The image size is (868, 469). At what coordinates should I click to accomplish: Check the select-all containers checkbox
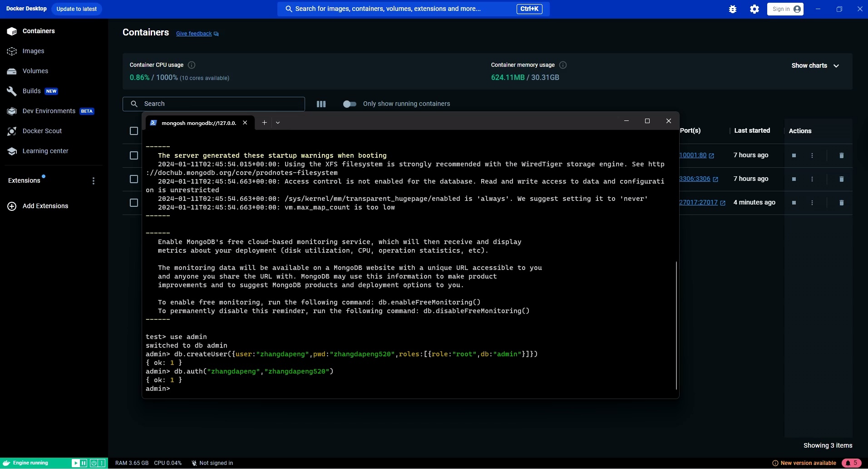(x=134, y=131)
